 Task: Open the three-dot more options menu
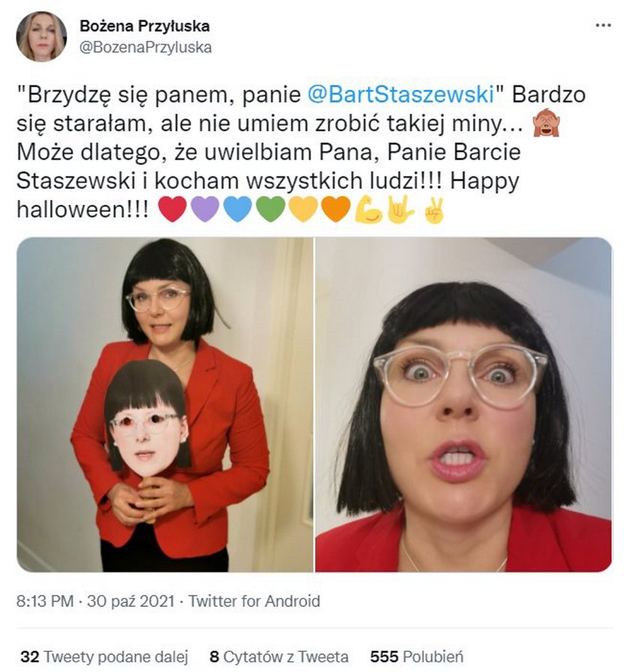(x=603, y=25)
